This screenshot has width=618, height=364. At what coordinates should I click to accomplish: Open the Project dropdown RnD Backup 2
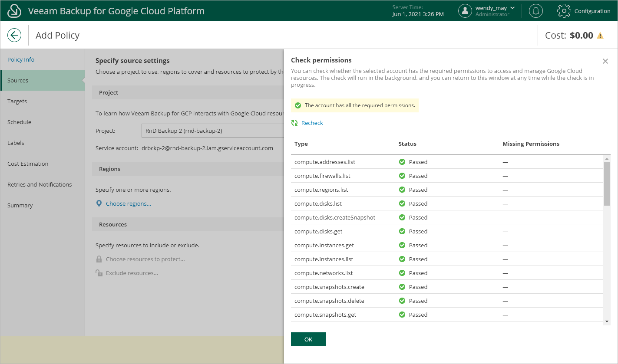click(x=213, y=131)
